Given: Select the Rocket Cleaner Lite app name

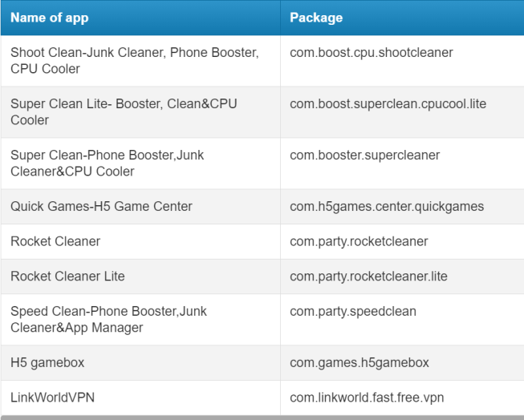Looking at the screenshot, I should 67,277.
